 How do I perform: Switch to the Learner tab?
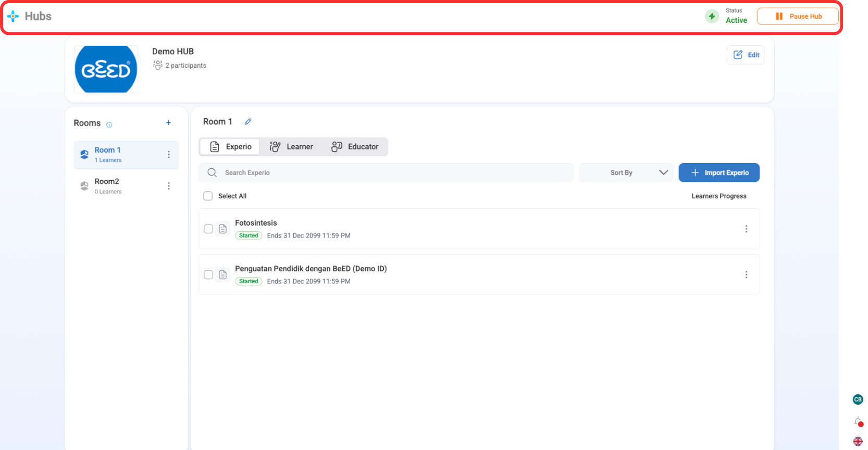pyautogui.click(x=291, y=147)
